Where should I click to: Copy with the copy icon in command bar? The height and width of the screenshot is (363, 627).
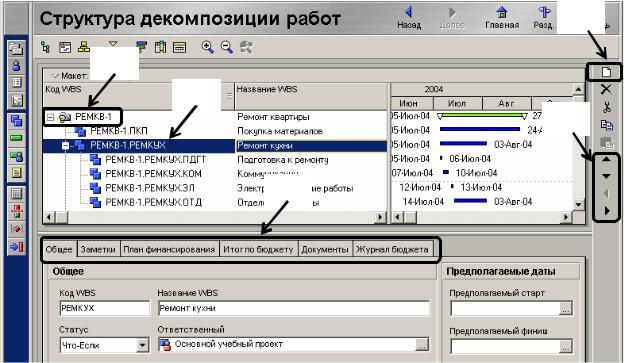click(x=607, y=125)
